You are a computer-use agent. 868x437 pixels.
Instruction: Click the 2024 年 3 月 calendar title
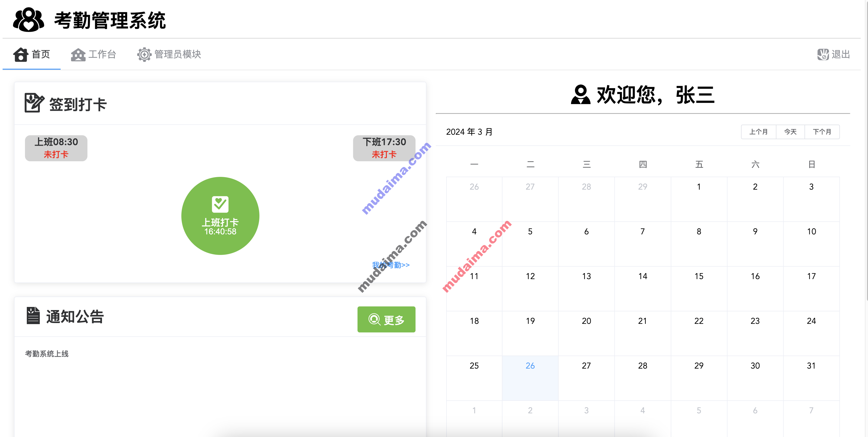(469, 132)
